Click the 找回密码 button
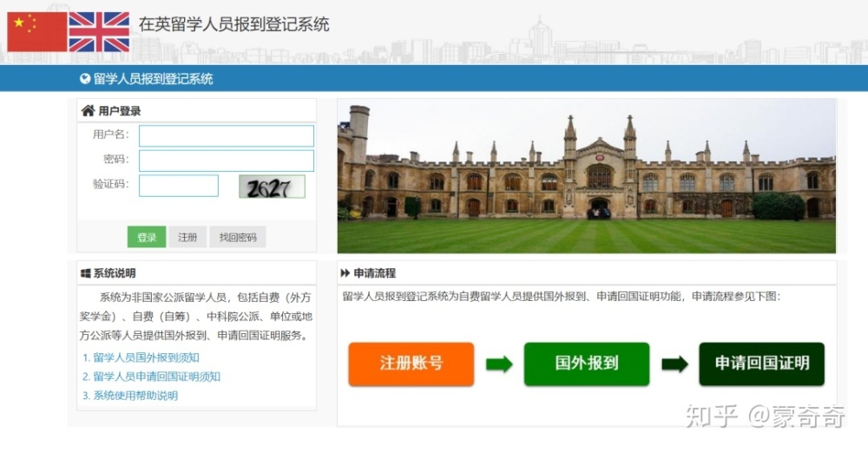This screenshot has width=868, height=452. pos(238,238)
